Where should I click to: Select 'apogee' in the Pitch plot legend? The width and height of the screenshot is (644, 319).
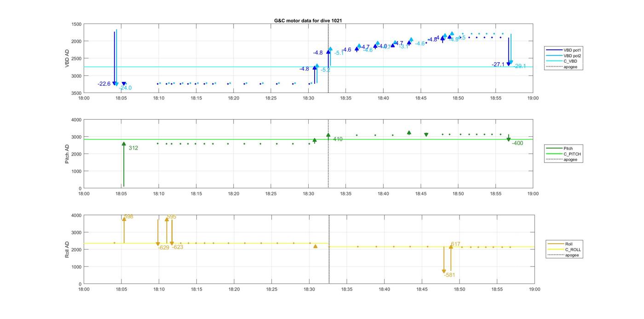561,159
